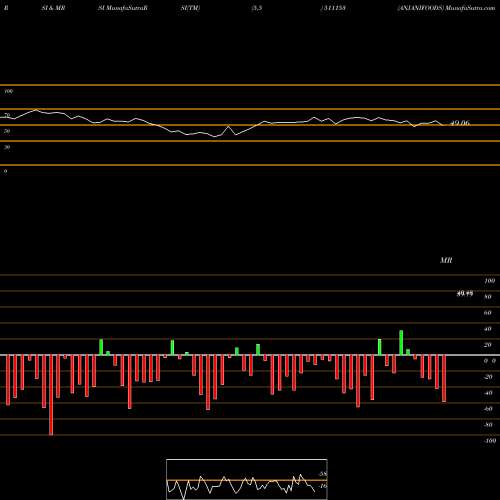
Task: Click the RSI current value 49.06
Action: pos(460,123)
